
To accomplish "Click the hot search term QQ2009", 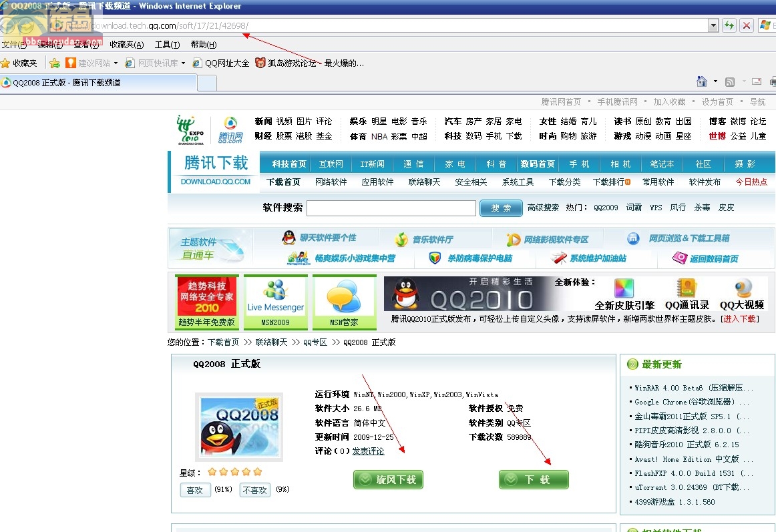I will coord(606,208).
